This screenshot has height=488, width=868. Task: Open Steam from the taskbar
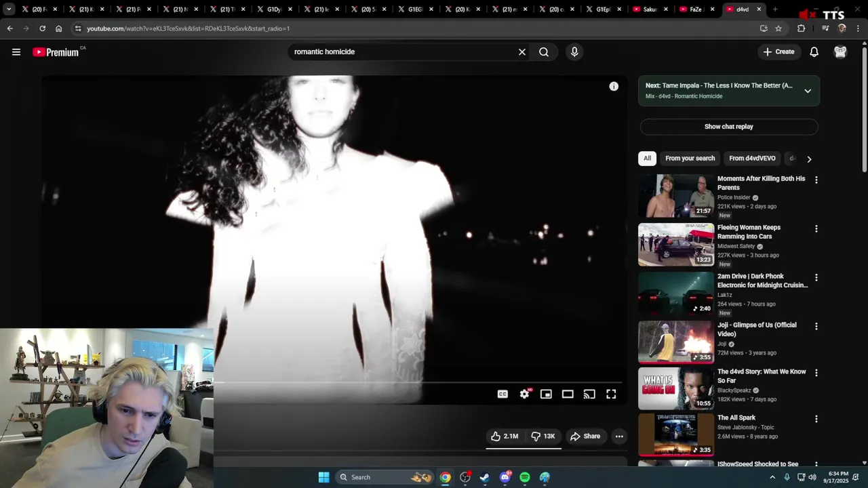point(485,477)
